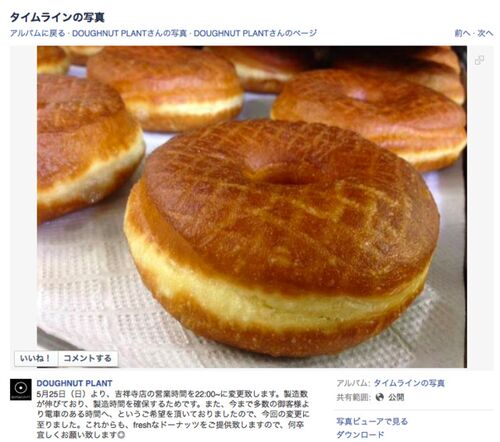This screenshot has width=500, height=442.
Task: Click the post caption text
Action: click(173, 414)
